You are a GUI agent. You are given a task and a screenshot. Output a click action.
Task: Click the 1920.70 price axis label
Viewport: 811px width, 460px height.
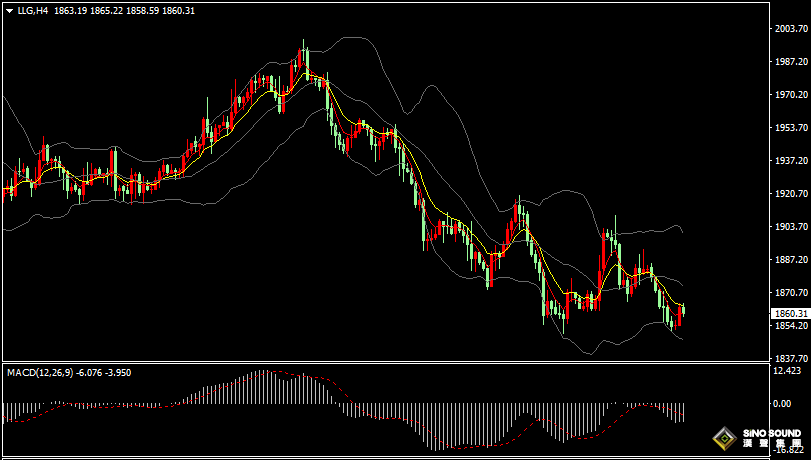[x=791, y=194]
